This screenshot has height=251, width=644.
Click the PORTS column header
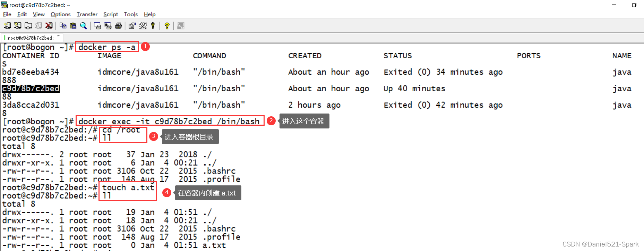[x=529, y=56]
